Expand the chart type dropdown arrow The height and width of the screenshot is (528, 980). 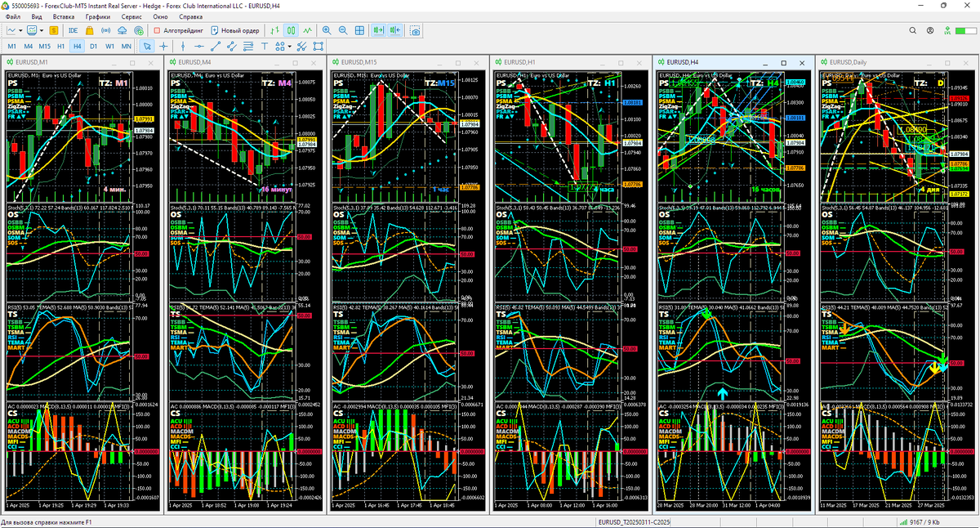point(20,30)
